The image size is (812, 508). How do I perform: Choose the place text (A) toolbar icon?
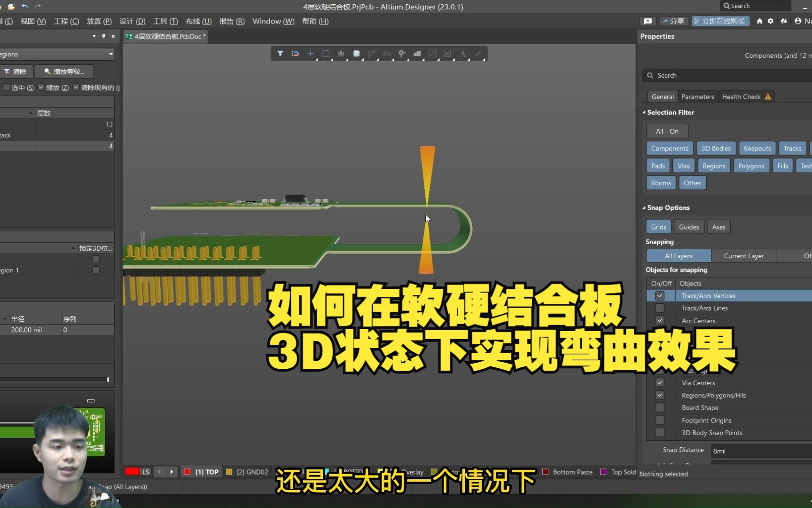[x=463, y=54]
